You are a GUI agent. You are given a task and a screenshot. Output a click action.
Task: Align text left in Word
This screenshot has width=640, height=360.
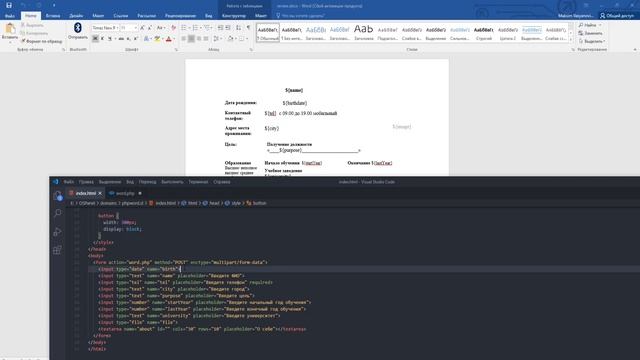click(184, 38)
